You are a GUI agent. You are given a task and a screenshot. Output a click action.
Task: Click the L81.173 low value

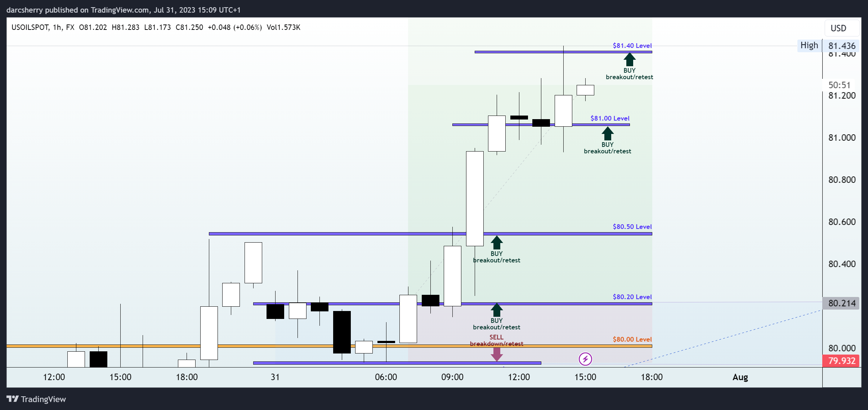tap(157, 27)
